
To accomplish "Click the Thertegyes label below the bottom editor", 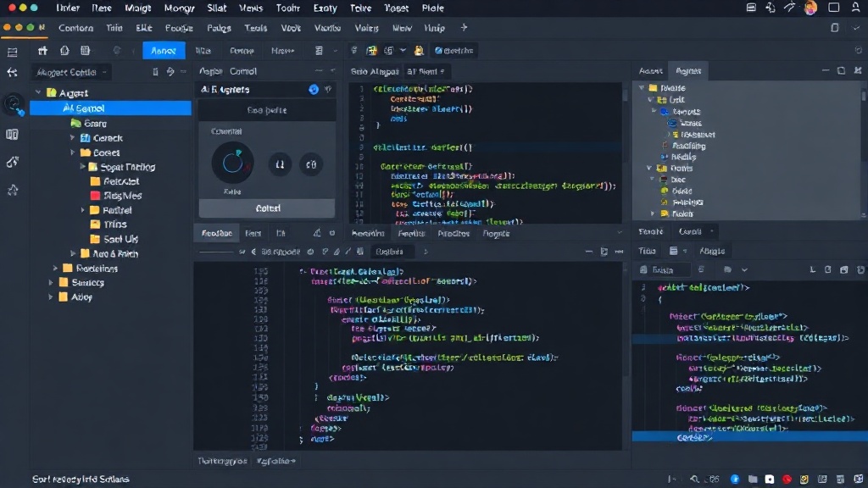I will coord(223,461).
